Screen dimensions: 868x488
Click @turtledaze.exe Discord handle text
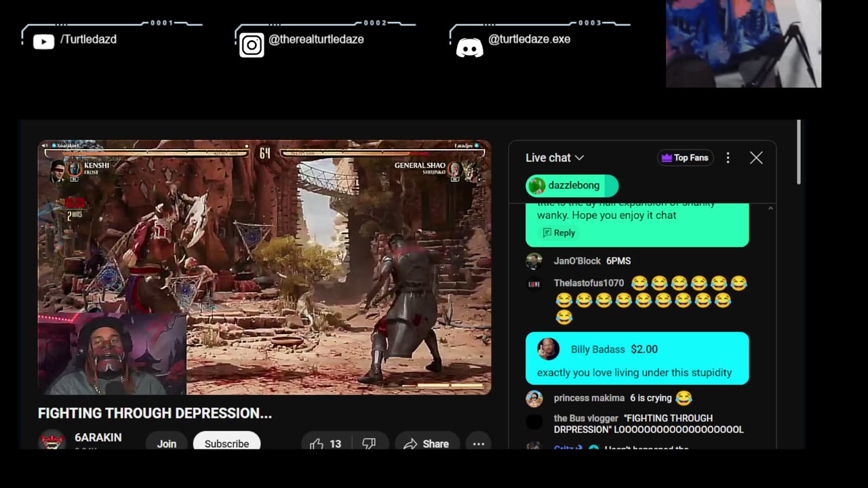[x=529, y=39]
